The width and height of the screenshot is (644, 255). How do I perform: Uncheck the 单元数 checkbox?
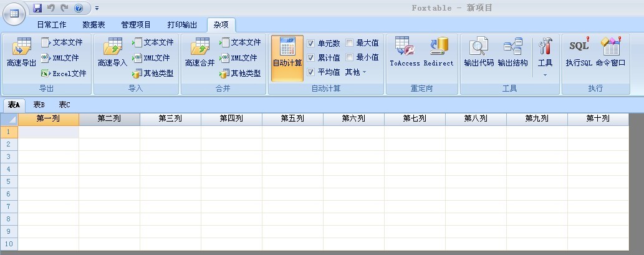[x=311, y=43]
